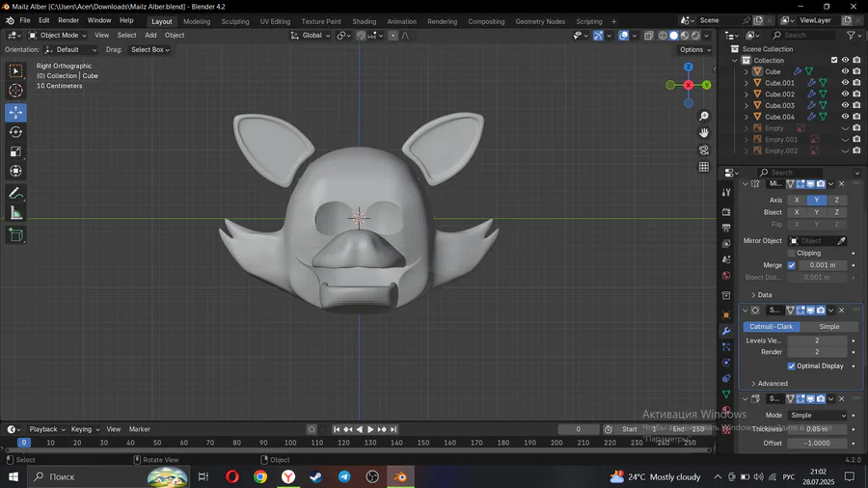Click the current frame field showing 0
This screenshot has width=868, height=488.
tap(579, 429)
